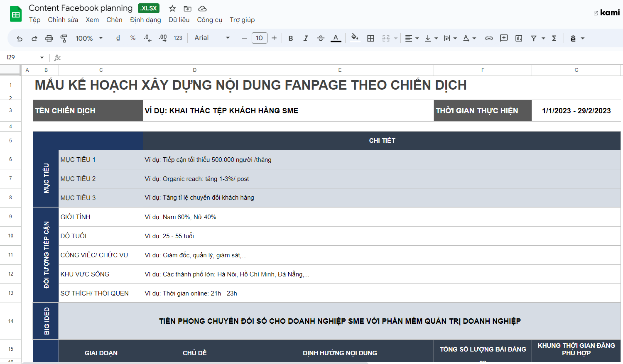Select the date cell 1/1/2023 - 29/2/2023
Screen dimensions: 623x364
(x=576, y=111)
